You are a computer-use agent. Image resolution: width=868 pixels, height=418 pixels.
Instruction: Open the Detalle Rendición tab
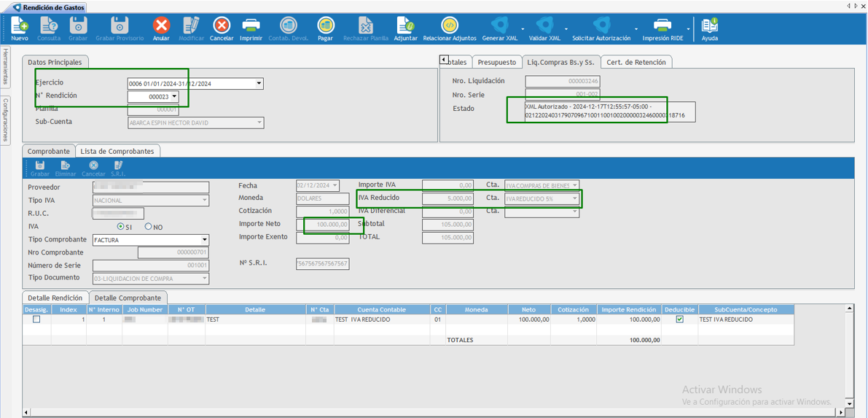click(55, 298)
